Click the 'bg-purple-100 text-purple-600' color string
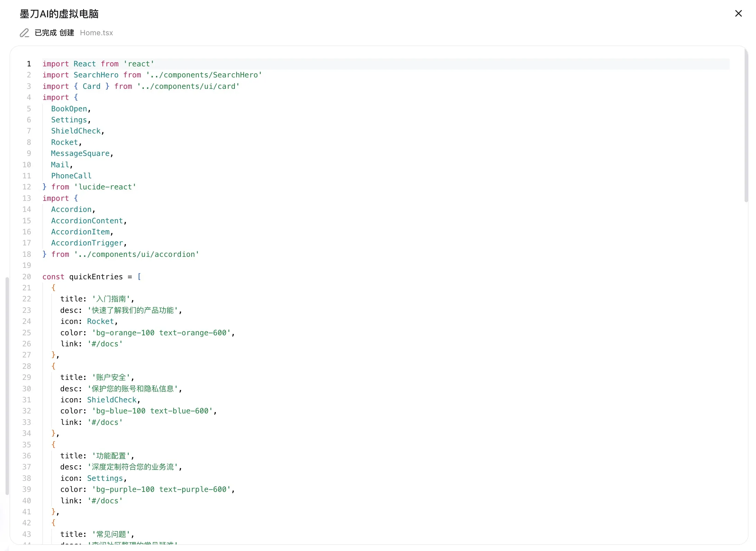 point(162,489)
